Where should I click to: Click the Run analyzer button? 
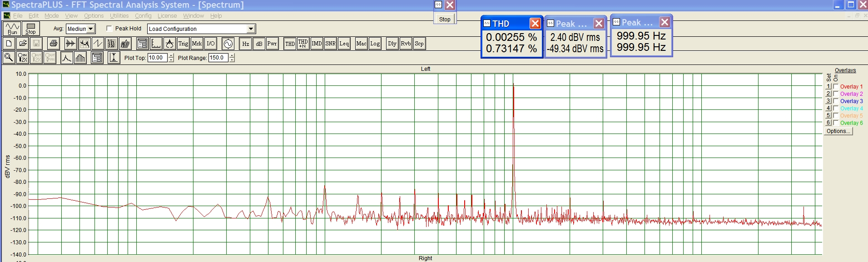click(12, 28)
